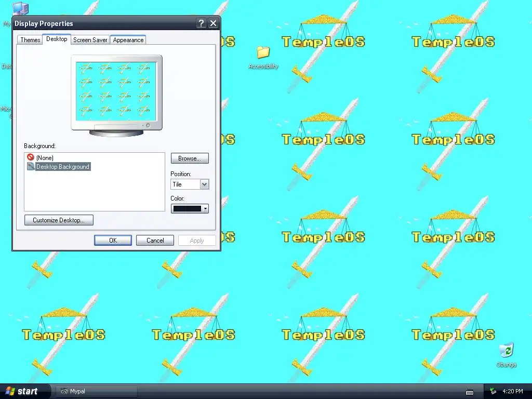The image size is (532, 399).
Task: Click the (None) background prohibition icon
Action: (x=31, y=157)
